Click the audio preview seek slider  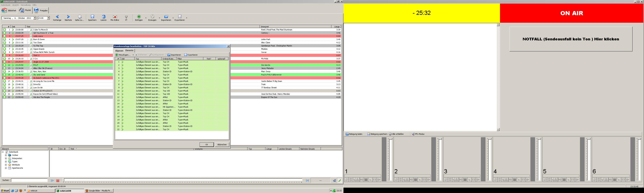tap(182, 180)
